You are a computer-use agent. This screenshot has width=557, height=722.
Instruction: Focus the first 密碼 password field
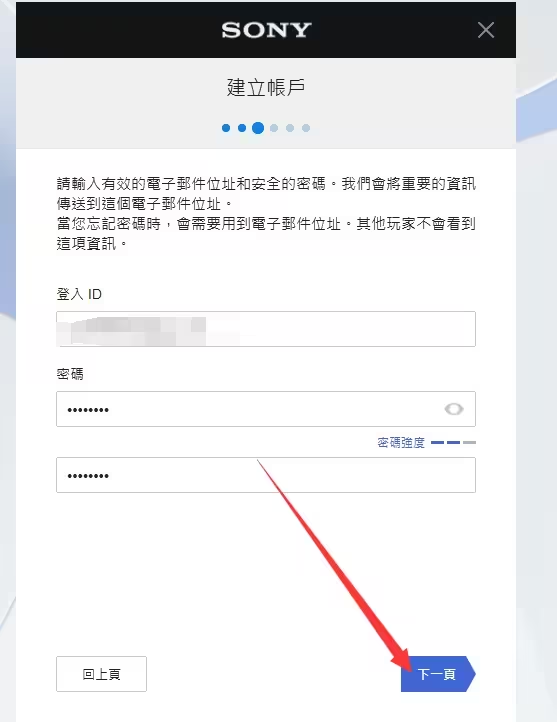(266, 409)
